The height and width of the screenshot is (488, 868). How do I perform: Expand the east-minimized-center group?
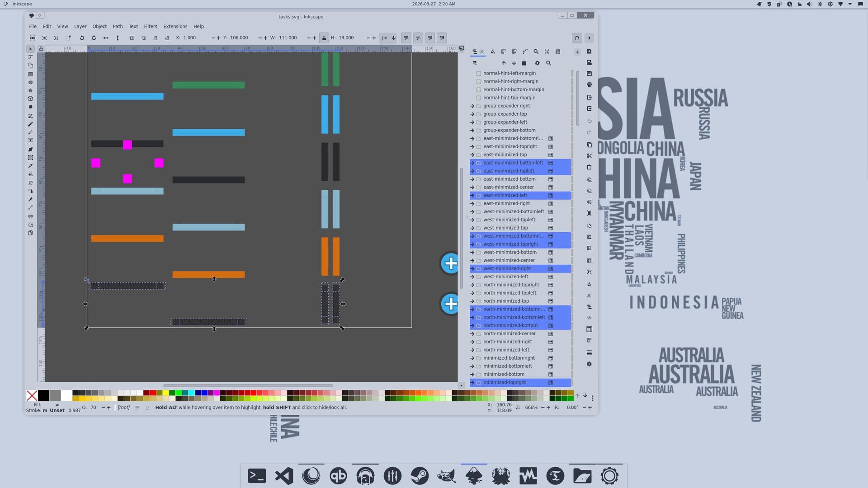pyautogui.click(x=472, y=187)
